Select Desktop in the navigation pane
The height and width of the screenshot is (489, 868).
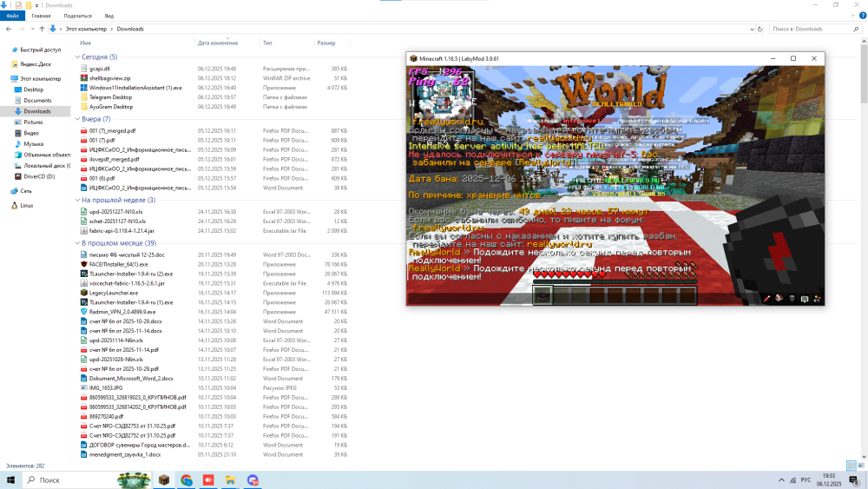pos(33,89)
